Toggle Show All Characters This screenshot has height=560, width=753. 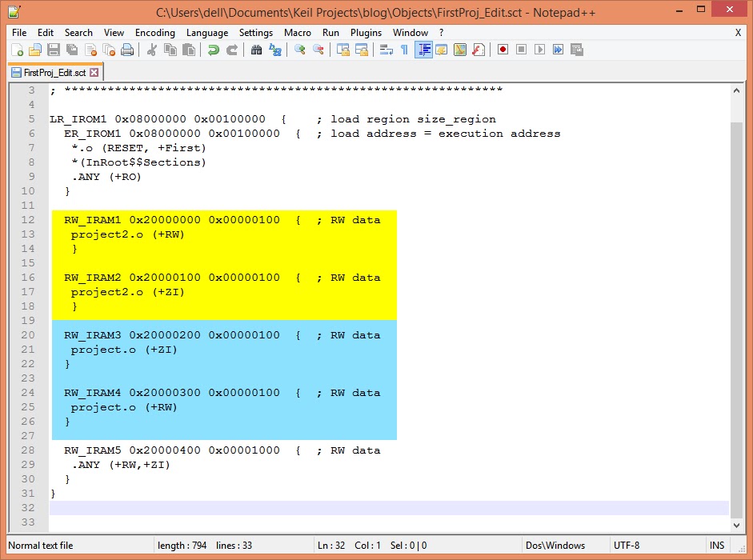point(405,50)
